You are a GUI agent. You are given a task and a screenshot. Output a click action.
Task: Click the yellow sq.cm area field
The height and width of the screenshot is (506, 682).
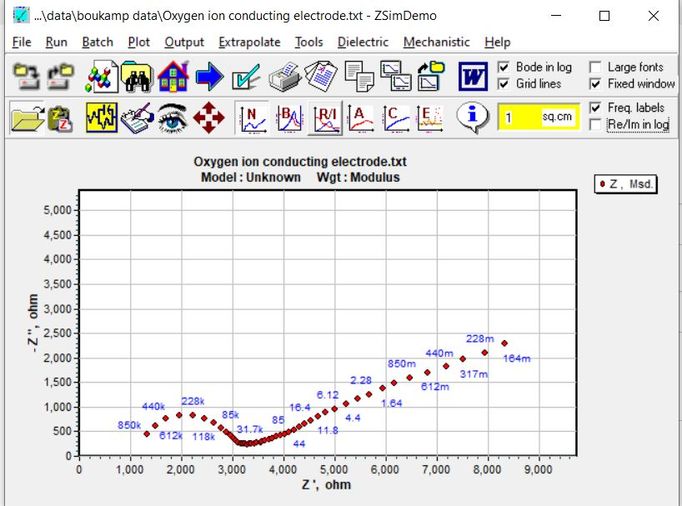(x=538, y=117)
